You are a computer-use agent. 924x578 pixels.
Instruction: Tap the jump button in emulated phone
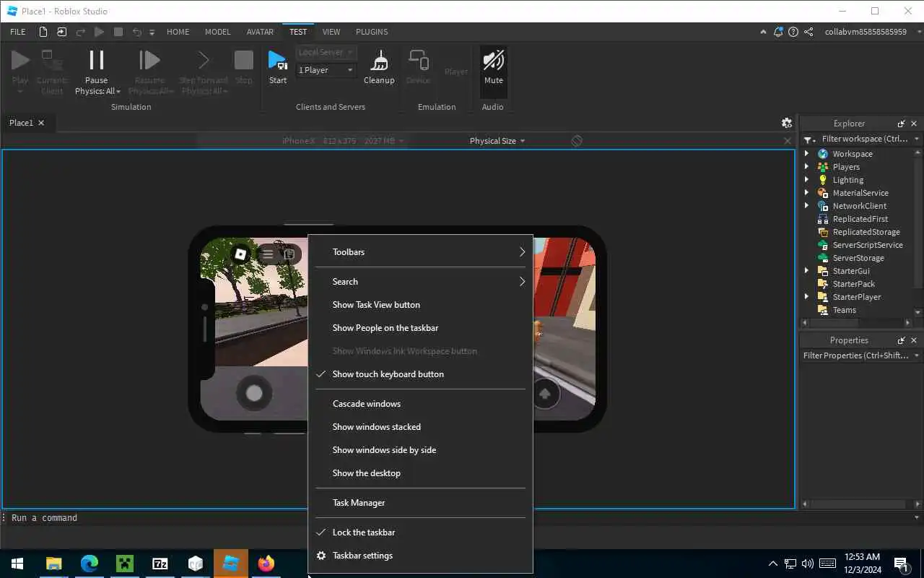[x=545, y=394]
